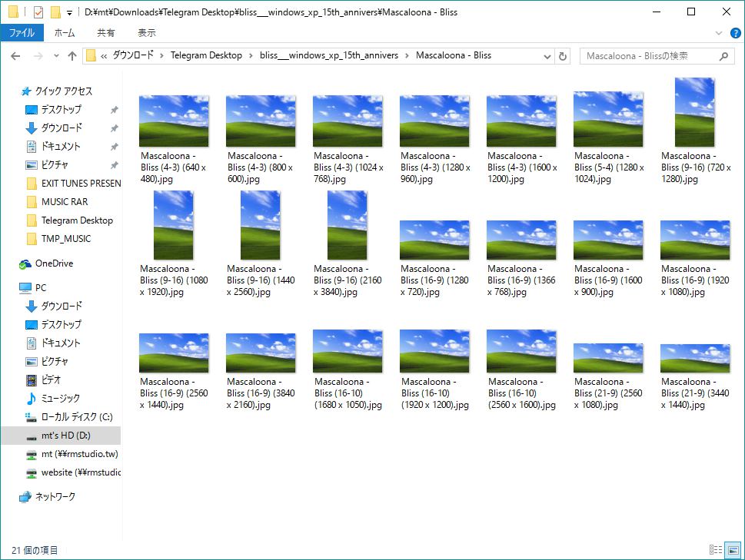The image size is (745, 560).
Task: Click the search magnifier icon
Action: click(723, 56)
